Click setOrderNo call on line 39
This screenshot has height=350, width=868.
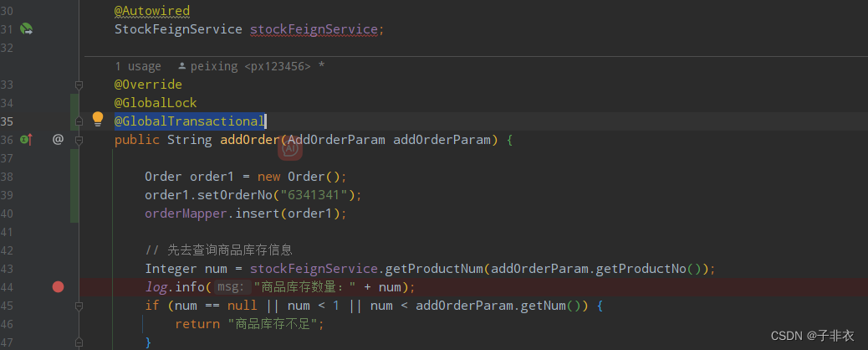pos(238,195)
